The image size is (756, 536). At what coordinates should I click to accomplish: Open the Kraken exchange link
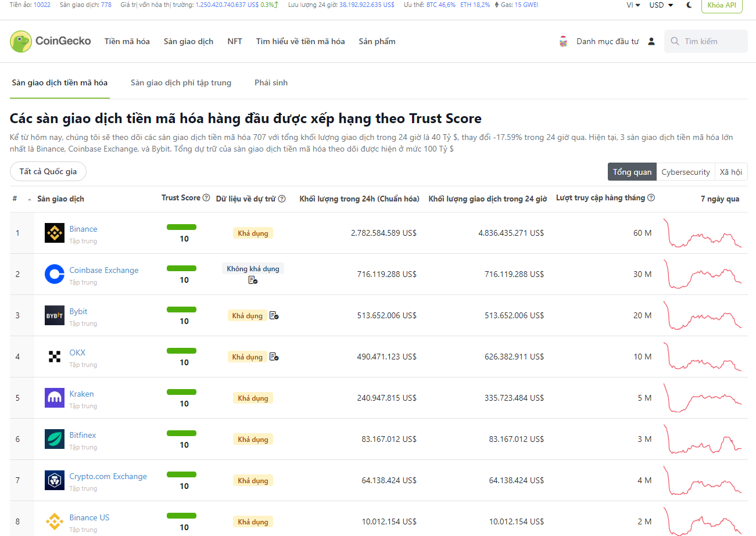(81, 394)
